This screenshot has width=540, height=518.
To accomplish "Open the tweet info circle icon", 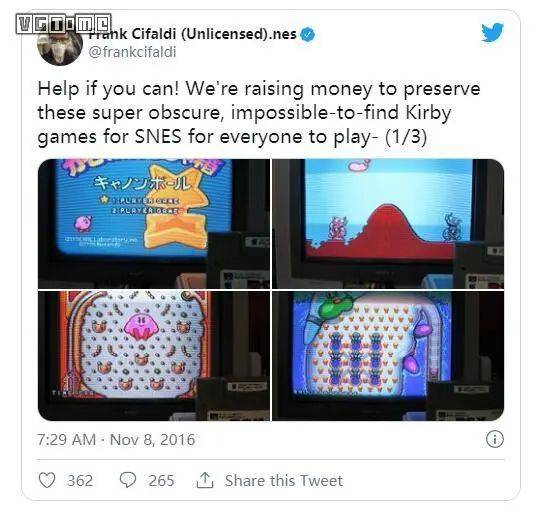I will 495,439.
